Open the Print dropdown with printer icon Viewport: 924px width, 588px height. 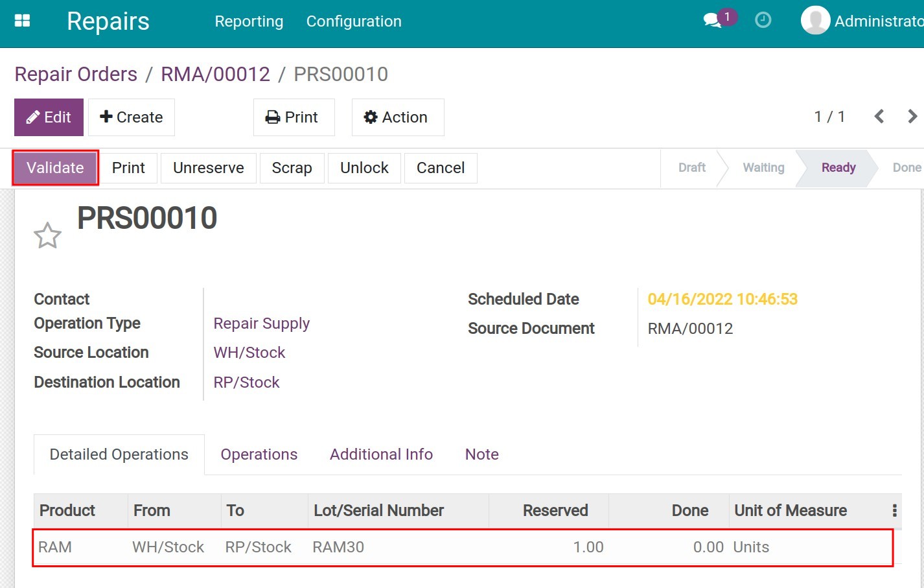[x=294, y=117]
